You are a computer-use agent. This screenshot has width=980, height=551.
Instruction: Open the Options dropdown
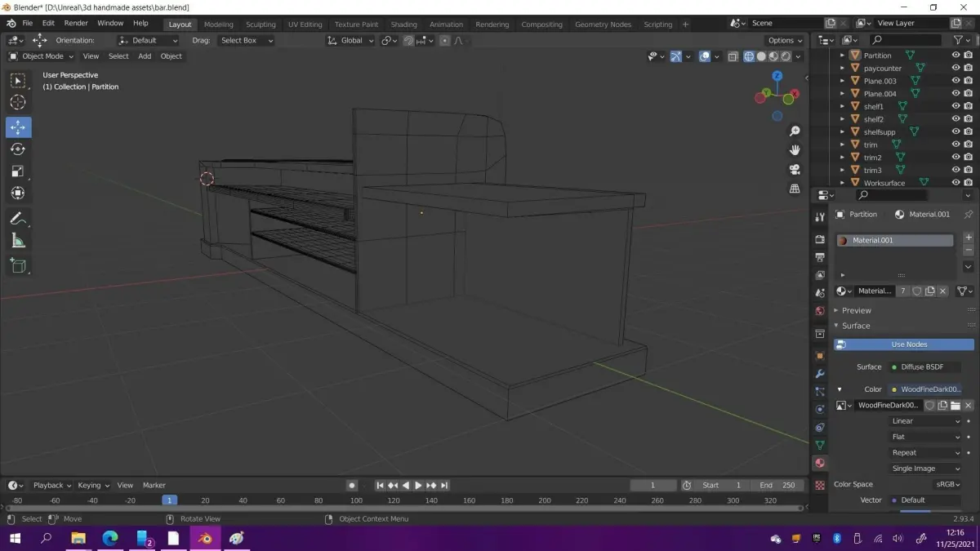pos(785,40)
